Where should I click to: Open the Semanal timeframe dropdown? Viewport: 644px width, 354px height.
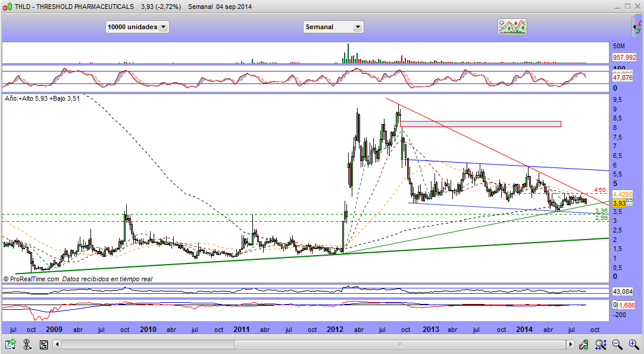tap(333, 27)
